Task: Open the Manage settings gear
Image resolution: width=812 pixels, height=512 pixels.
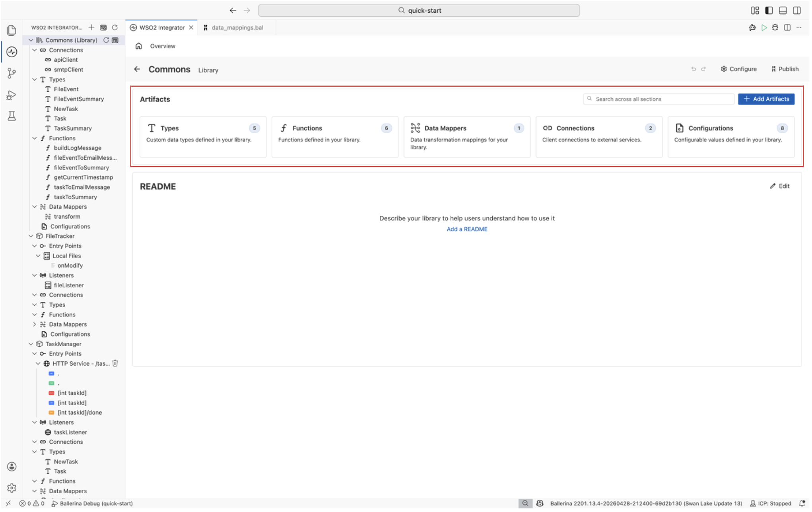Action: tap(12, 488)
